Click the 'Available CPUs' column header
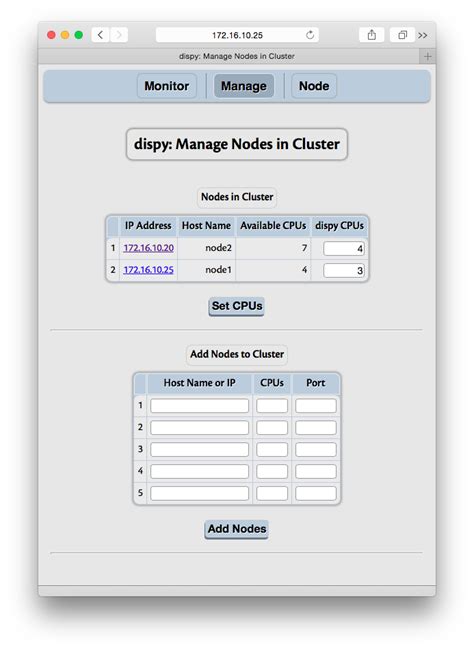The image size is (474, 651). 273,226
